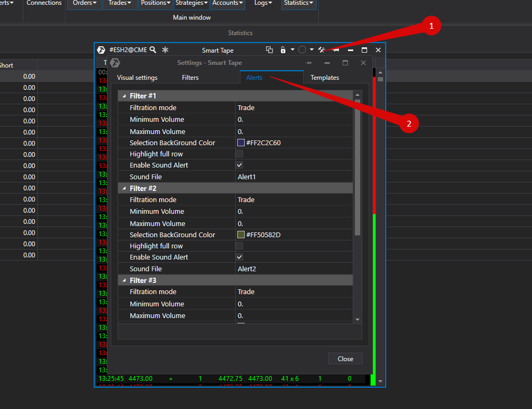Open the Positions menu in Main window
532x409 pixels.
coord(156,3)
